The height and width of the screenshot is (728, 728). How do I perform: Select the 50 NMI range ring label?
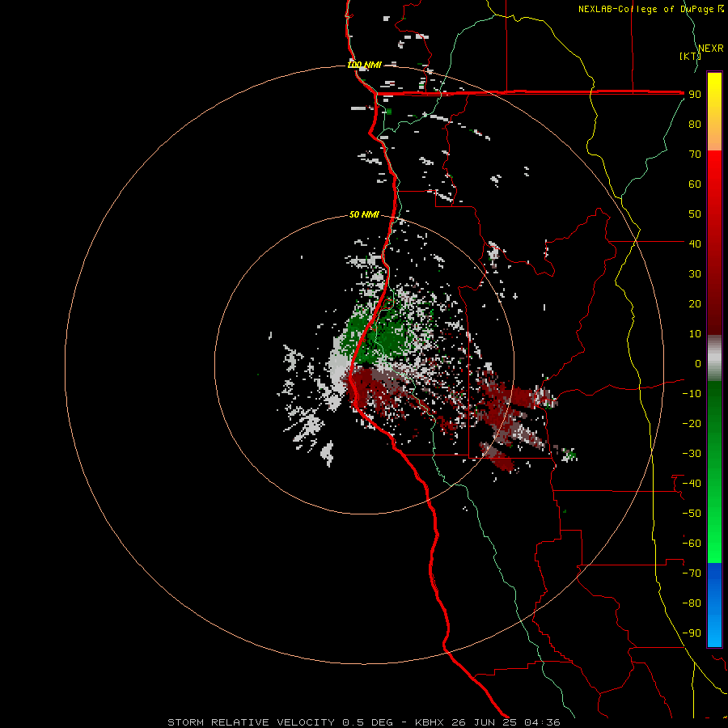click(364, 214)
